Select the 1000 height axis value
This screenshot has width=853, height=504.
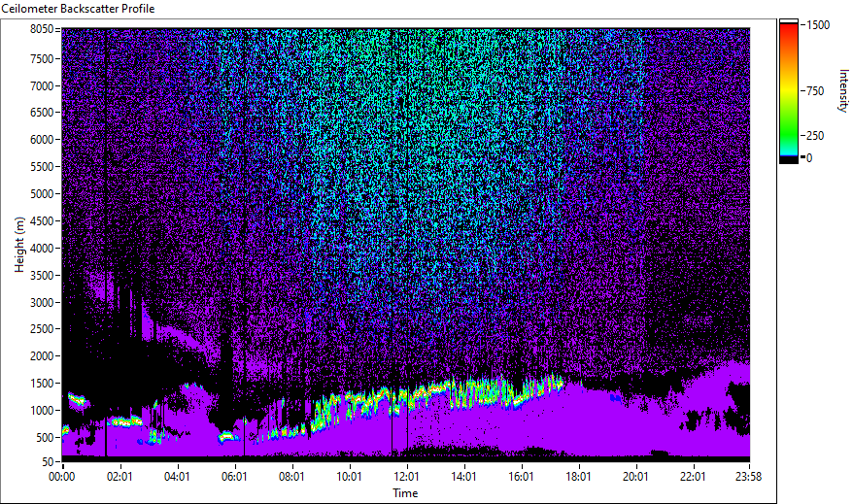(x=42, y=411)
